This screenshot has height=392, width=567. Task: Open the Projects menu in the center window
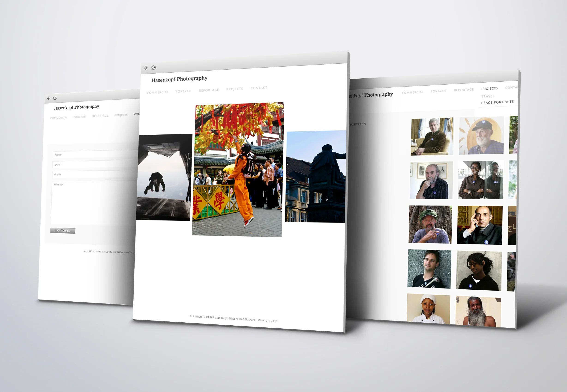[234, 89]
